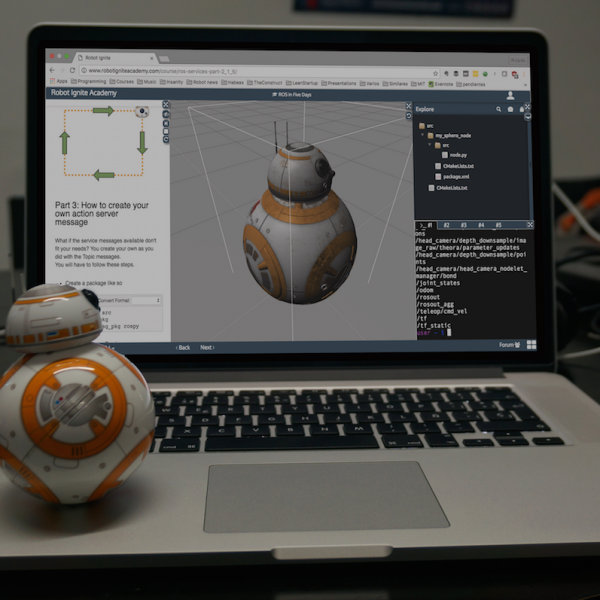Open the Presentations bookmarks folder
Viewport: 600px width, 600px height.
coord(339,83)
